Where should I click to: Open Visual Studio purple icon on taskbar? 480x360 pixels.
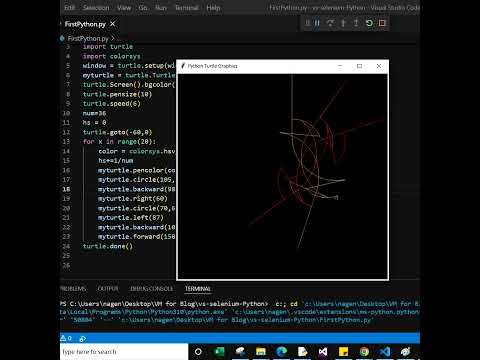point(323,352)
